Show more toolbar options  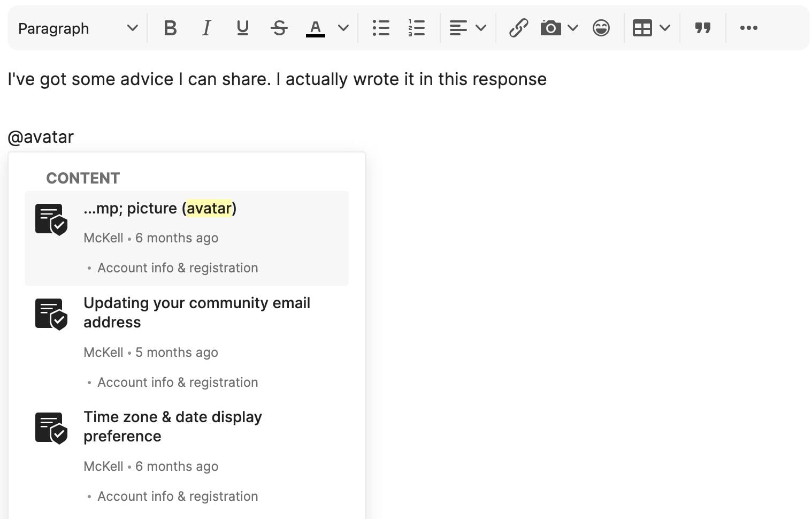(748, 28)
